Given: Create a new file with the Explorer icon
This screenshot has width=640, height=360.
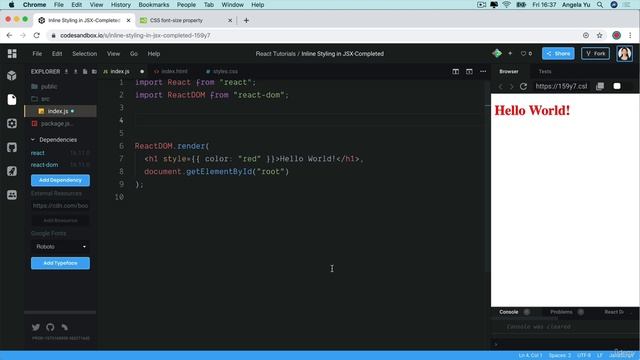Looking at the screenshot, I should (x=85, y=71).
